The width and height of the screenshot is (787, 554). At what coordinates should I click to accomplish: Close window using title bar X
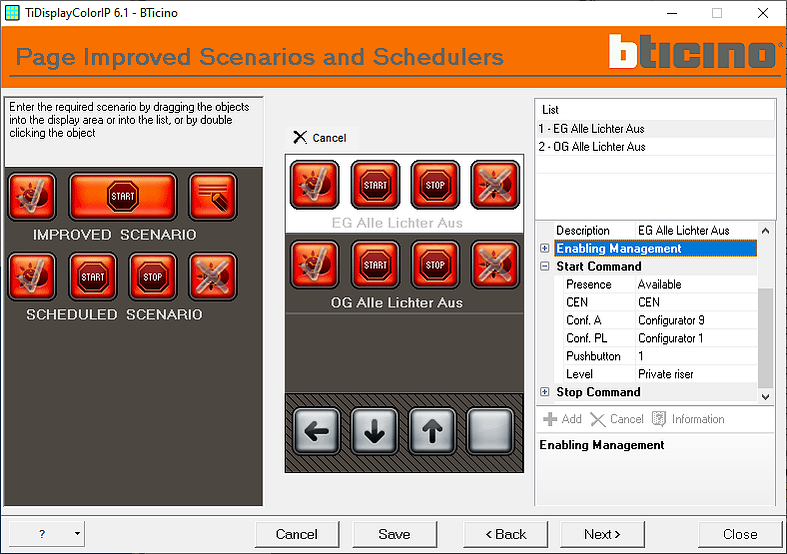coord(763,13)
